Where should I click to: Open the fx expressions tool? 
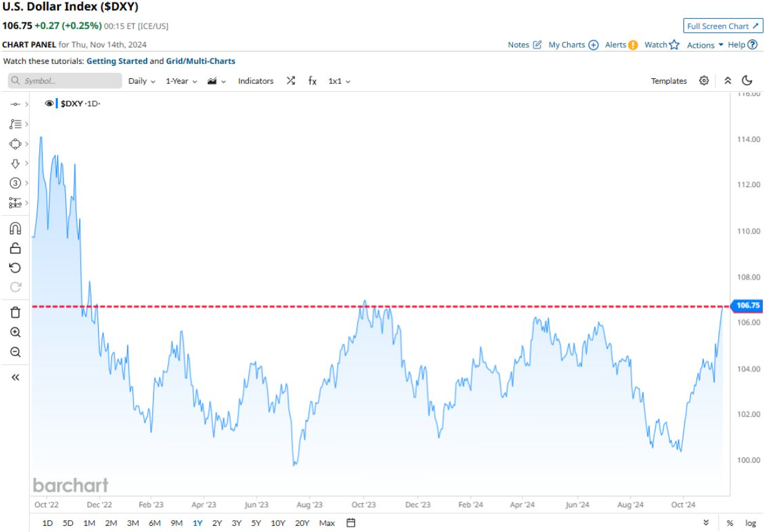click(312, 81)
